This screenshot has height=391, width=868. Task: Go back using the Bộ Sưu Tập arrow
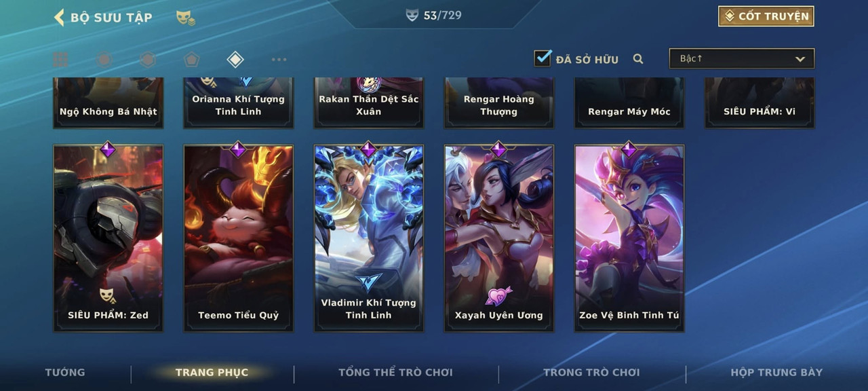point(59,17)
